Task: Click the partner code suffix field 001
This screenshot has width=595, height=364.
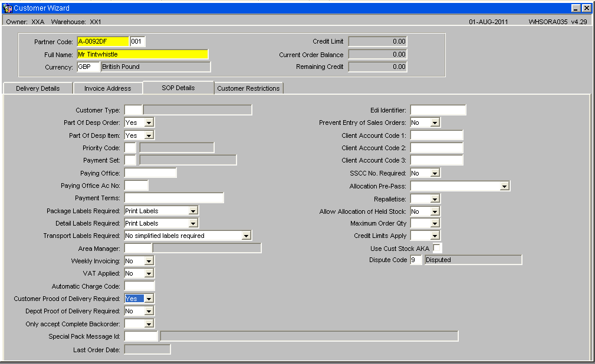Action: (x=137, y=41)
